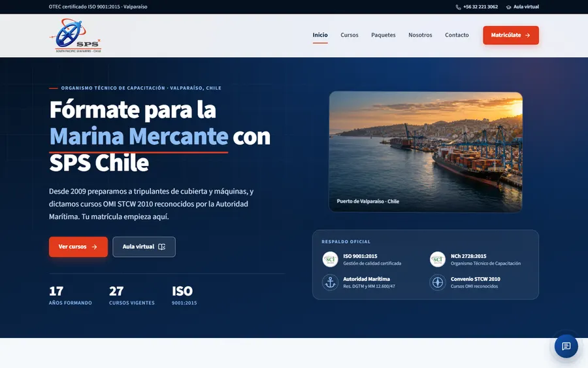Click the Convenio STCW 2010 label
588x368 pixels.
coord(476,279)
